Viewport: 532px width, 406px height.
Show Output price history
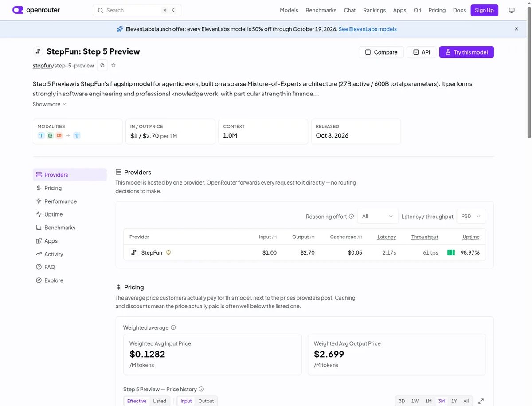coord(206,401)
